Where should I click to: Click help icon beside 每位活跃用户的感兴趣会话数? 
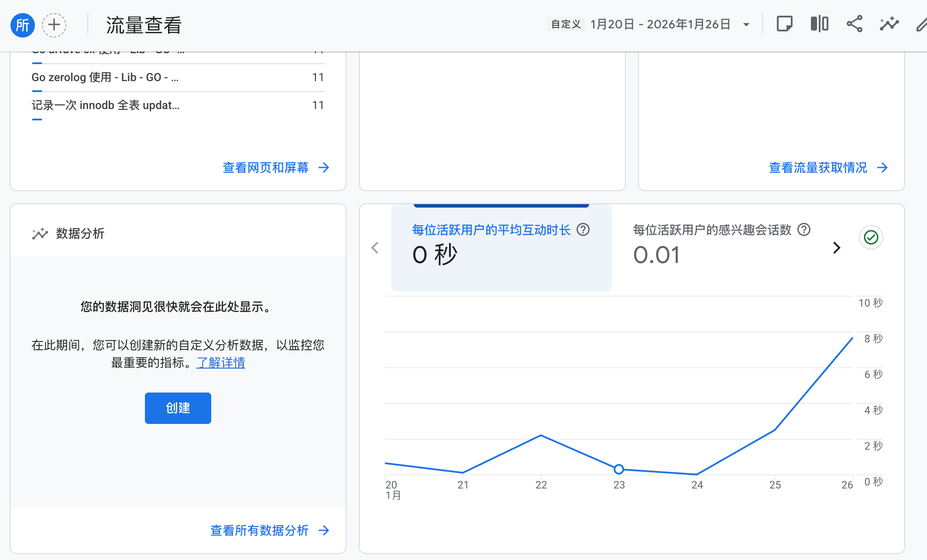[x=804, y=229]
